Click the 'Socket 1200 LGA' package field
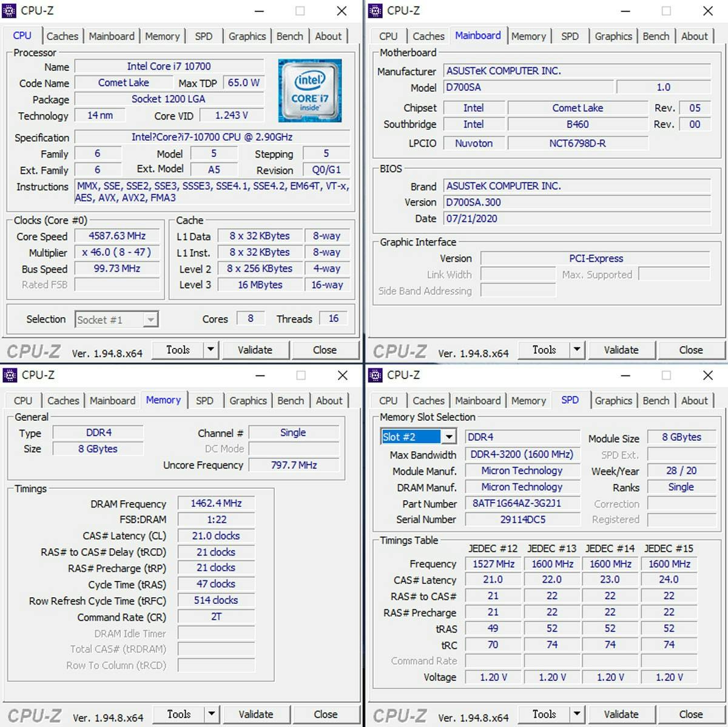Viewport: 728px width, 727px height. point(169,99)
